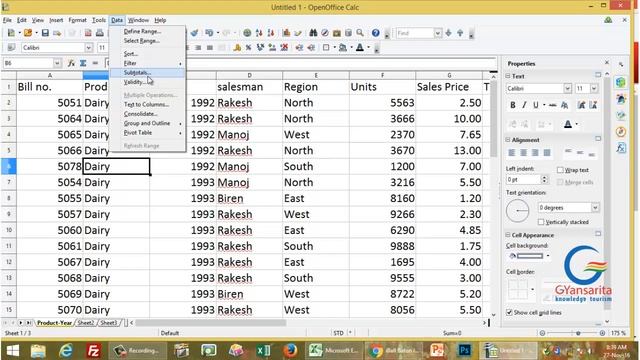
Task: Click the Save document icon in toolbar
Action: tap(45, 33)
